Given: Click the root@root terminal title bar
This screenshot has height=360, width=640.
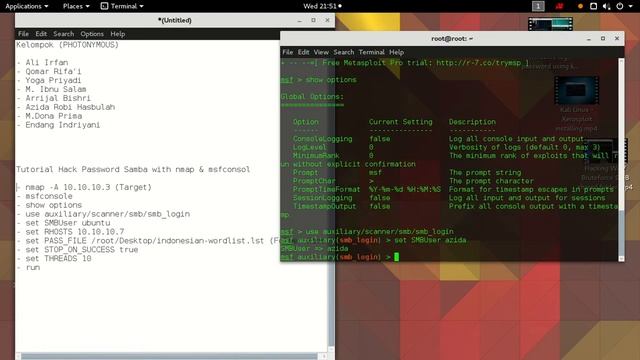Looking at the screenshot, I should coord(452,38).
